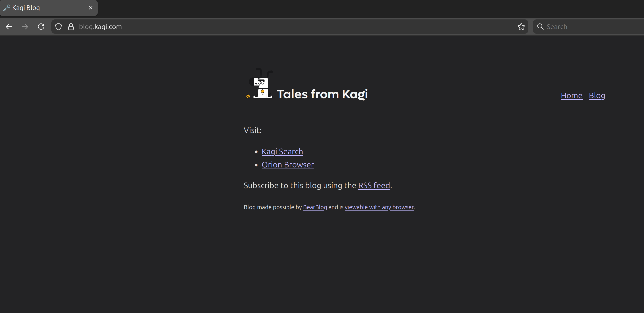Open the Orion Browser link
644x313 pixels.
tap(288, 165)
